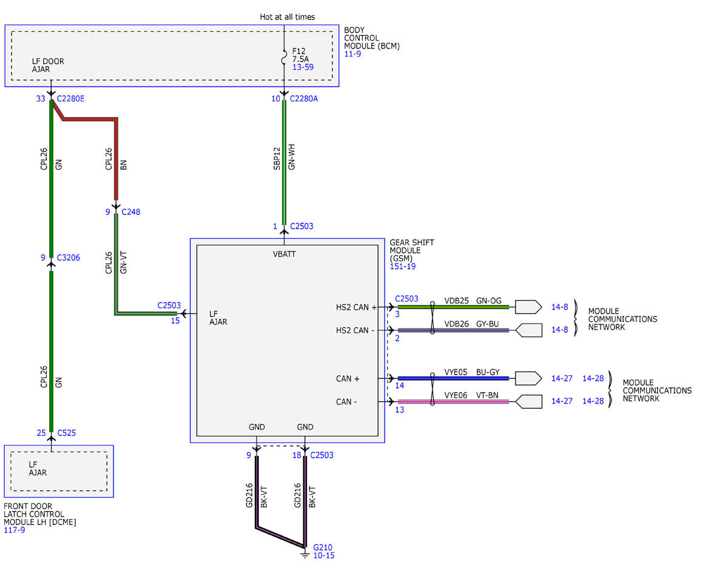728x562 pixels.
Task: Click connector label C248
Action: point(131,212)
